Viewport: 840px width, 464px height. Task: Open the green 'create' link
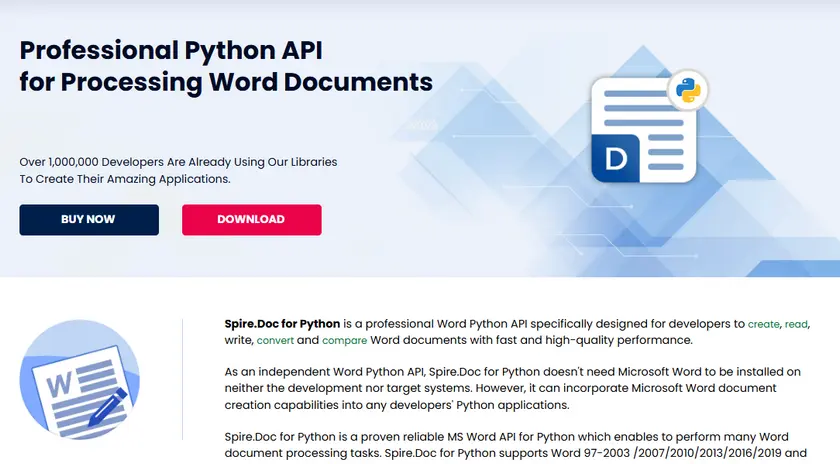(763, 324)
